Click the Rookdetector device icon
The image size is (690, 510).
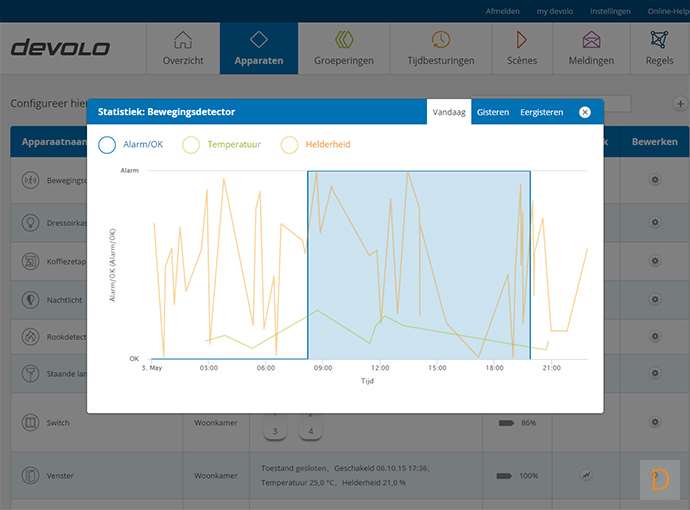(30, 337)
